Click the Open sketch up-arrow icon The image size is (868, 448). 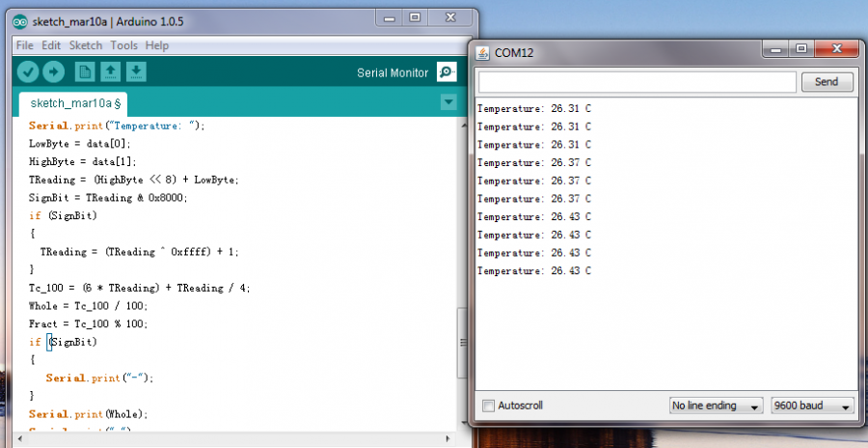pyautogui.click(x=110, y=71)
